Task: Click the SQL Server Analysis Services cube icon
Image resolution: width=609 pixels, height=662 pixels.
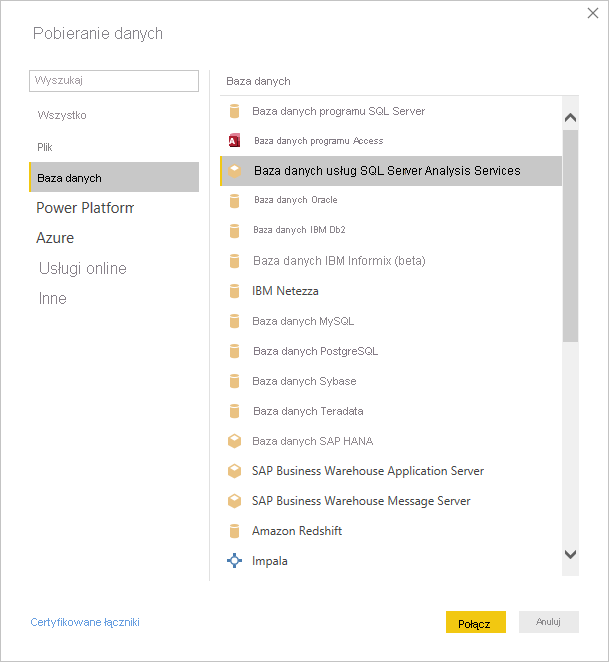Action: pos(234,171)
